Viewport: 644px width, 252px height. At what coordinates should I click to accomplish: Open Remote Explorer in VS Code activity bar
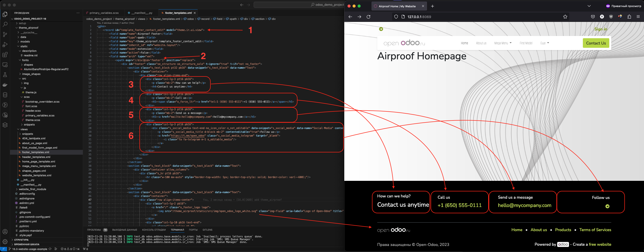pyautogui.click(x=5, y=65)
